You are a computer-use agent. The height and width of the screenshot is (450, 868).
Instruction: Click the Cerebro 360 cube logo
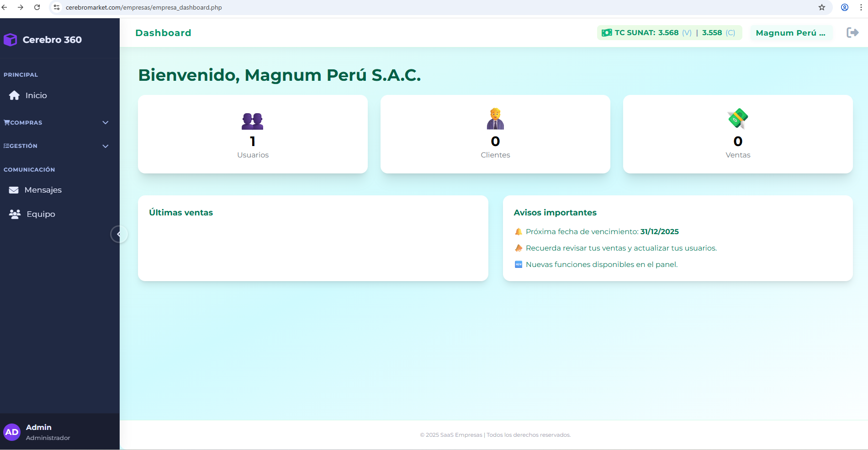click(x=11, y=40)
